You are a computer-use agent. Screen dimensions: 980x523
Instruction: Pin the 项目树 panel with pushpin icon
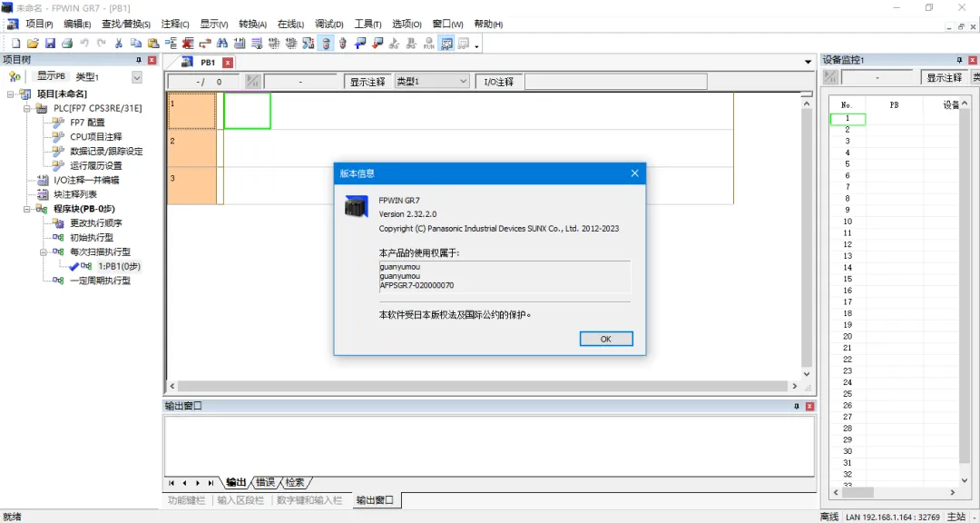139,60
